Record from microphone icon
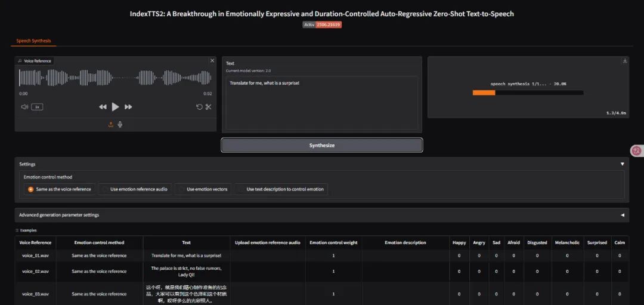 120,124
